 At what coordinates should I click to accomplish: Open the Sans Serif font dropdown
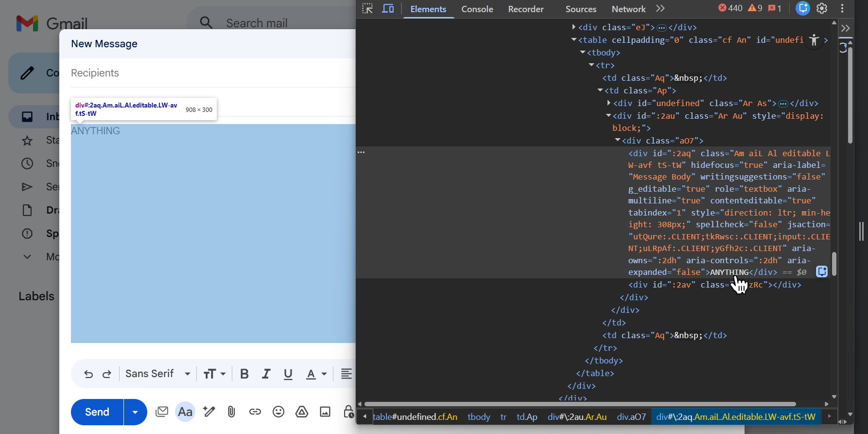157,374
